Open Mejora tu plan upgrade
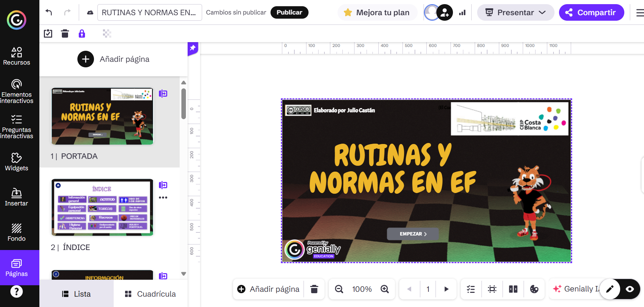 point(377,12)
